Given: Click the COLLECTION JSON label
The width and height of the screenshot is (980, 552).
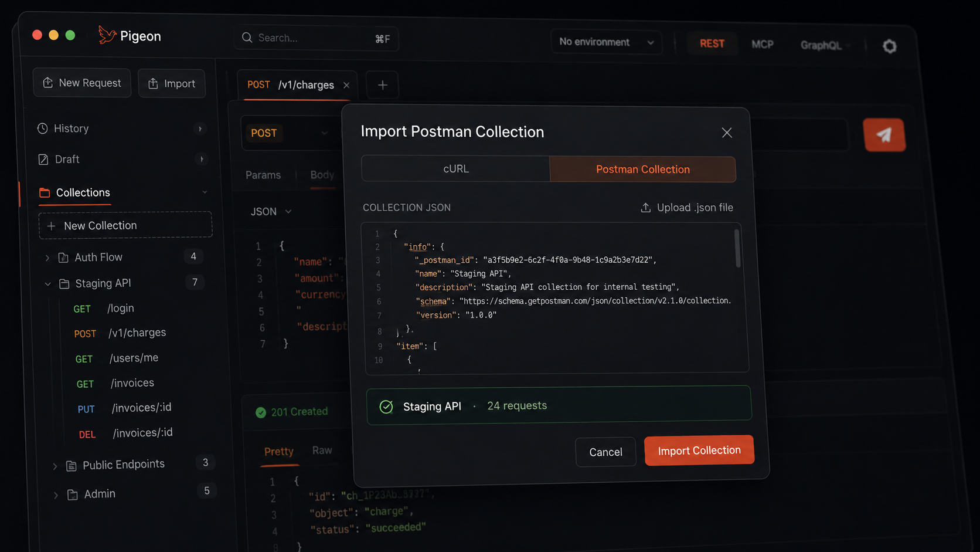Looking at the screenshot, I should click(407, 208).
